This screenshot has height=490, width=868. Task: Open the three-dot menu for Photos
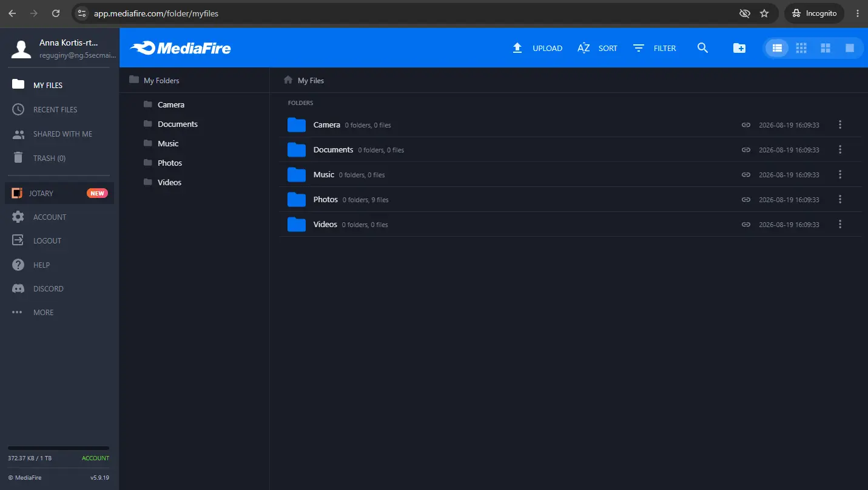(840, 199)
